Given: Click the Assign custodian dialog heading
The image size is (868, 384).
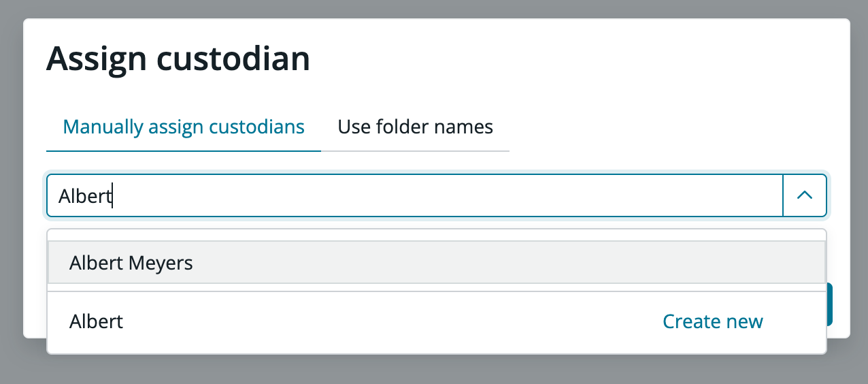Looking at the screenshot, I should pyautogui.click(x=178, y=59).
